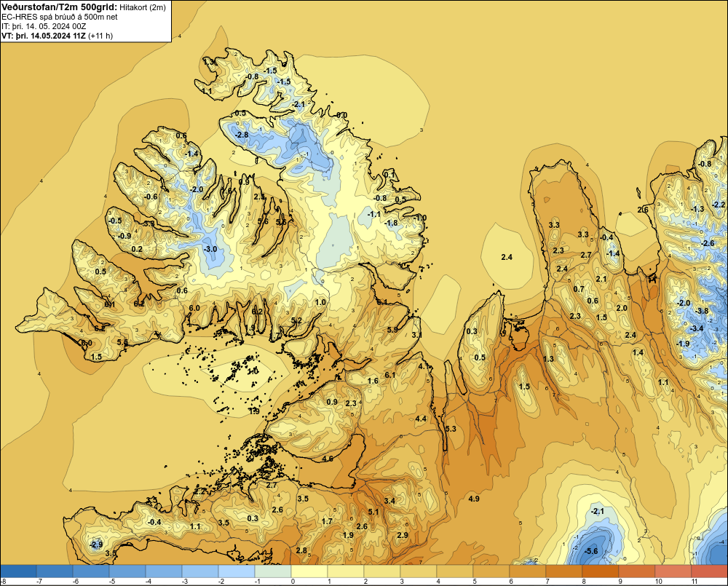Click the legend tick label -8
Viewport: 728px width, 586px height.
[x=3, y=582]
